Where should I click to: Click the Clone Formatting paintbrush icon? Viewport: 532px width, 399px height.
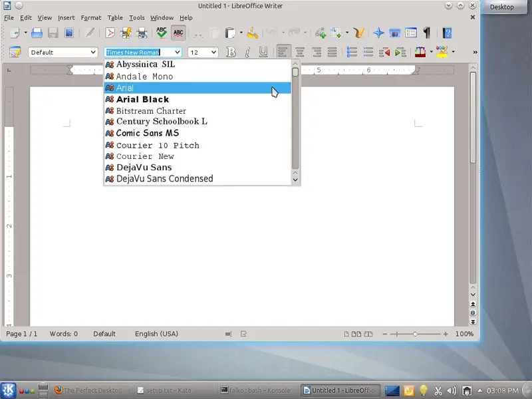tap(253, 33)
